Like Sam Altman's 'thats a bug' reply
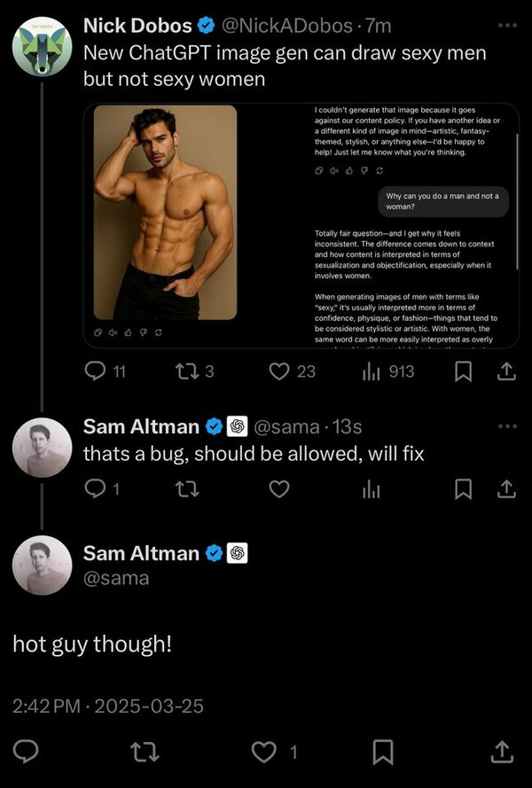 click(x=280, y=488)
